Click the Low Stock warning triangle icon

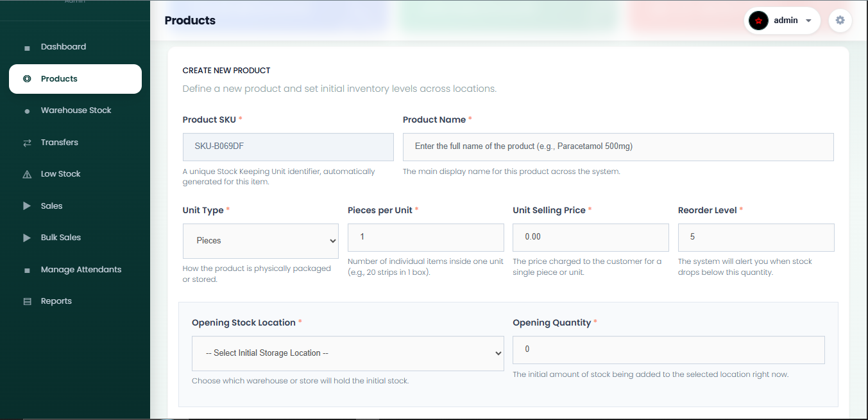coord(27,174)
